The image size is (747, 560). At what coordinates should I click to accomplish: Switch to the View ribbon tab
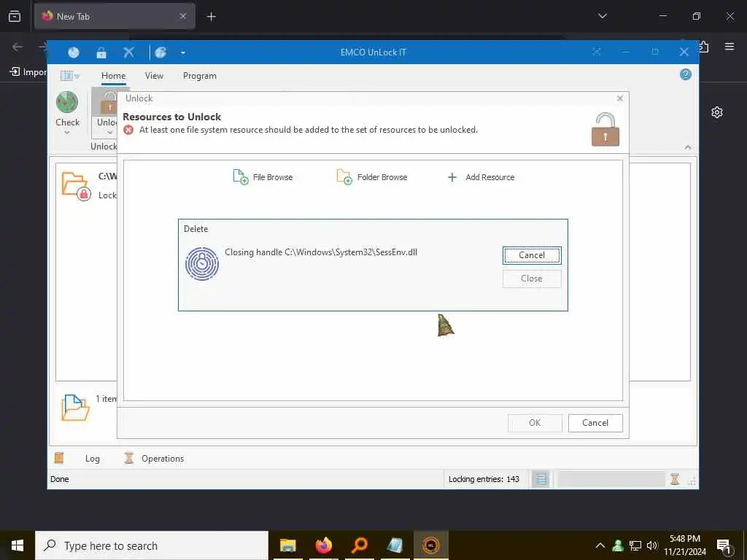tap(154, 76)
